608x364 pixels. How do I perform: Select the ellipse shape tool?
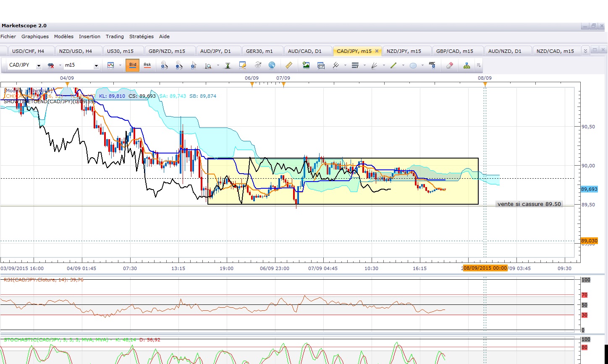click(413, 65)
